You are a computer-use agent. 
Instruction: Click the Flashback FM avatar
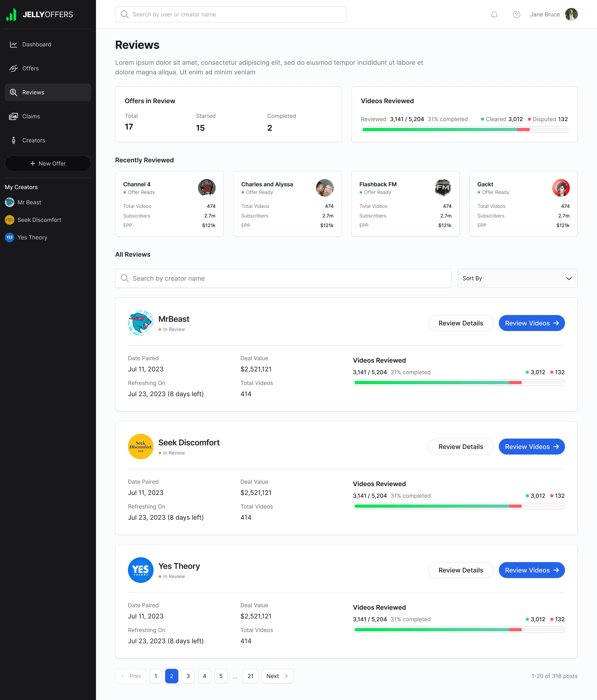[x=443, y=188]
